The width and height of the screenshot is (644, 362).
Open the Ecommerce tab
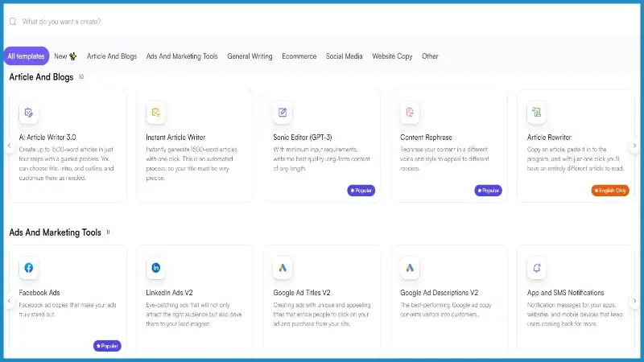pyautogui.click(x=299, y=56)
